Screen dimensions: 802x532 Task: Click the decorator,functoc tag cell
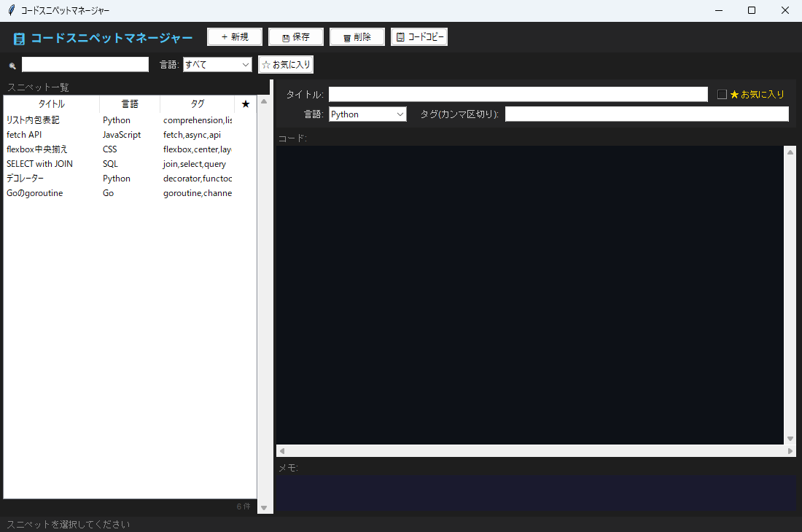[198, 179]
